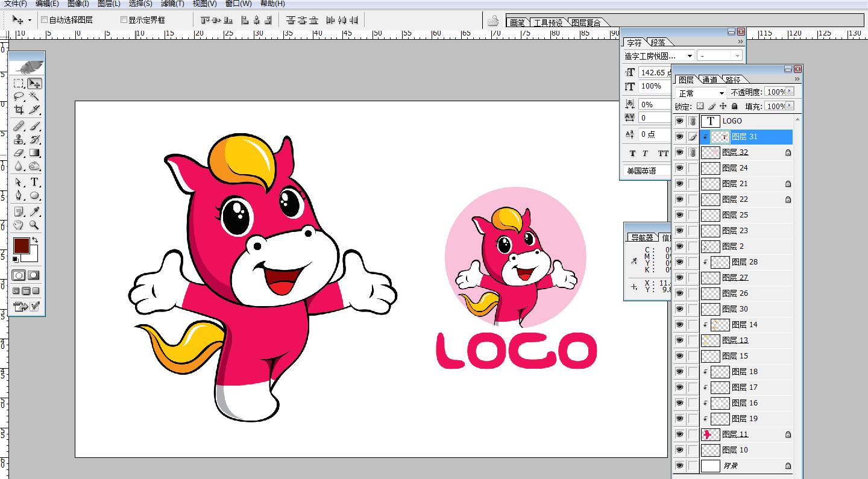The width and height of the screenshot is (868, 479).
Task: Toggle visibility of 图层 11
Action: pos(679,434)
